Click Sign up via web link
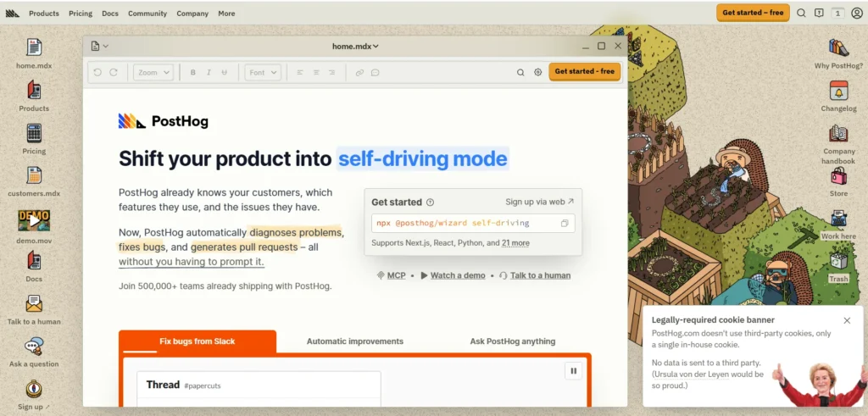The width and height of the screenshot is (868, 416). click(540, 202)
